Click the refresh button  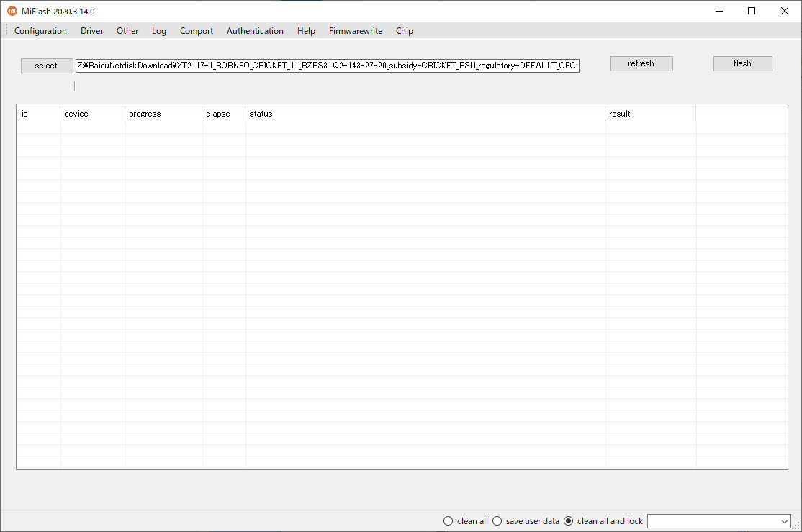641,63
